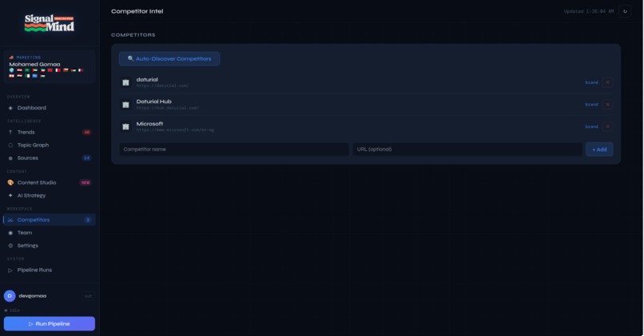
Task: Click brand tag on daturial row
Action: click(591, 82)
